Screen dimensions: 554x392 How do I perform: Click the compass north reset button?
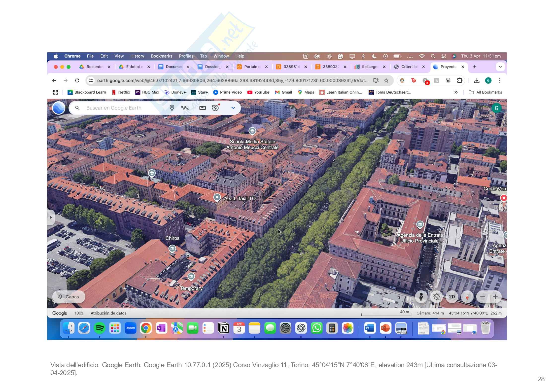(x=467, y=297)
